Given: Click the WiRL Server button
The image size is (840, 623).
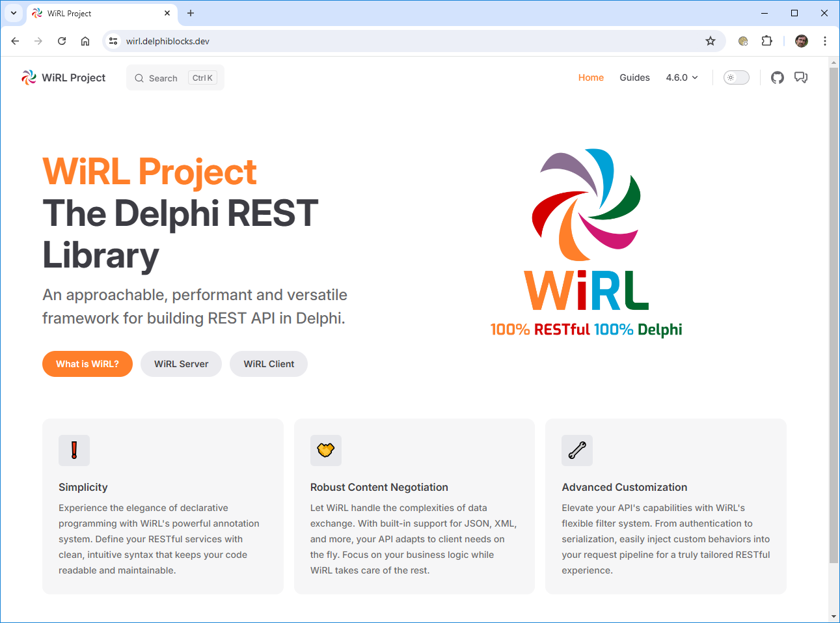Looking at the screenshot, I should point(181,364).
